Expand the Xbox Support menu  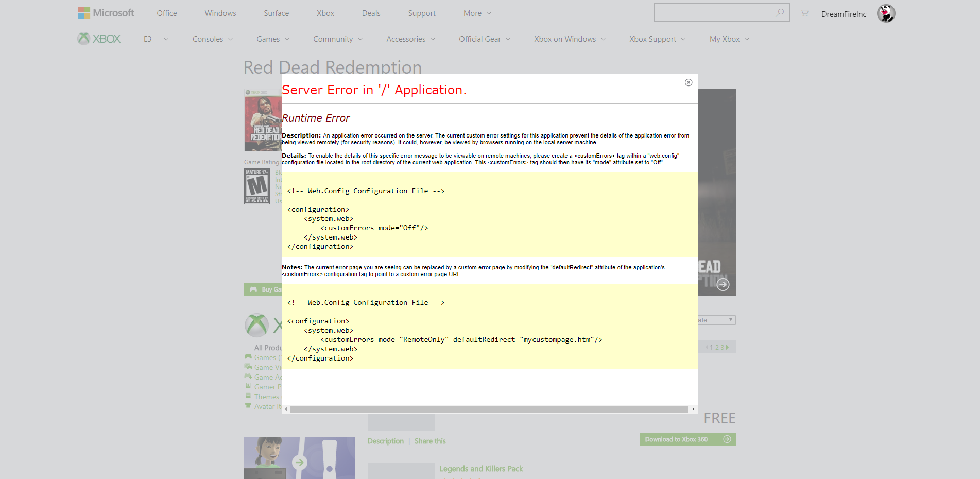(x=658, y=39)
